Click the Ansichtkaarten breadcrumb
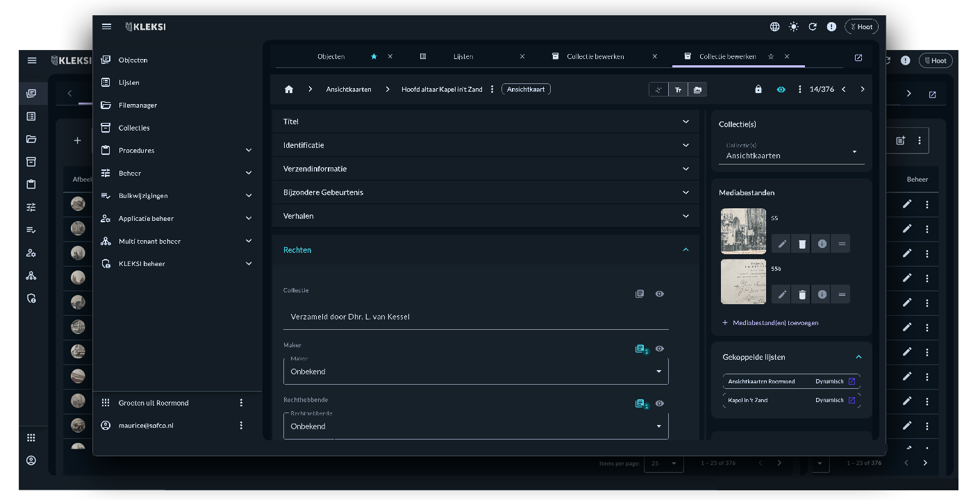This screenshot has width=980, height=500. (x=349, y=90)
